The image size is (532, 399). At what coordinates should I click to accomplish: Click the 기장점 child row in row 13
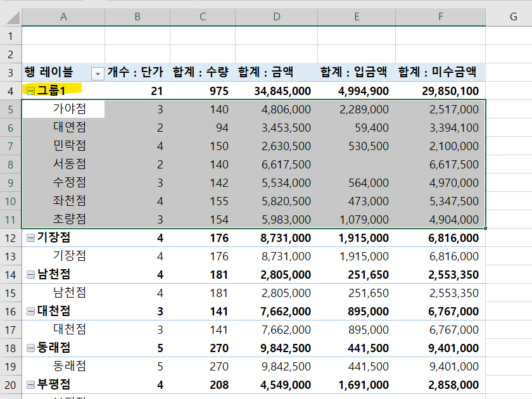click(x=63, y=256)
